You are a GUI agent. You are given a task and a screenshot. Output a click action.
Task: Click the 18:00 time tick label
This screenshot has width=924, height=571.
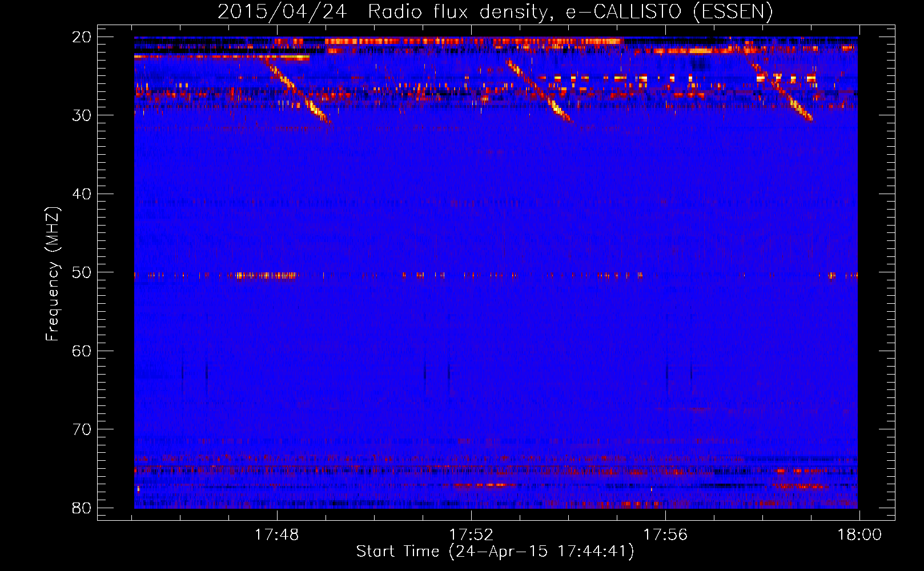click(x=859, y=535)
